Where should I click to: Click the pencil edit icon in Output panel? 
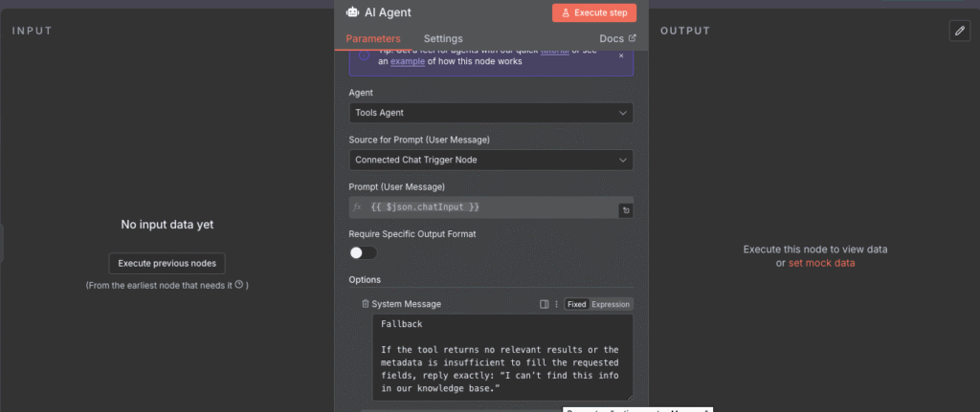pos(959,31)
